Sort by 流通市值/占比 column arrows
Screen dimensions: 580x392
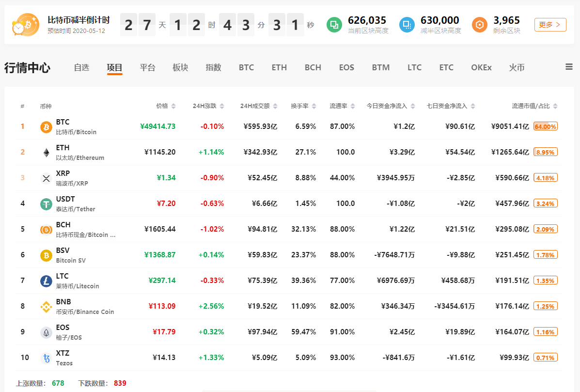coord(555,106)
